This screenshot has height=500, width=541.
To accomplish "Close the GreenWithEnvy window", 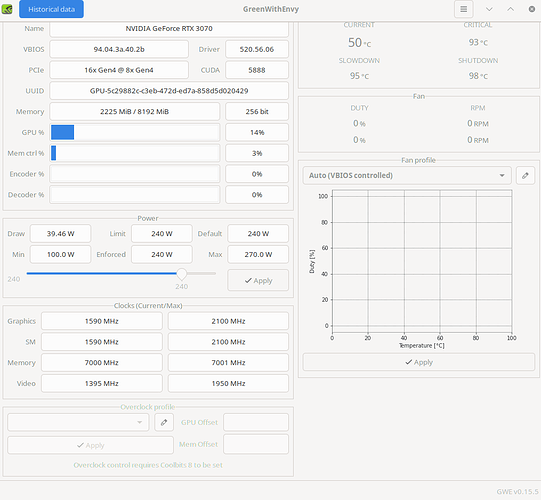I will (532, 9).
